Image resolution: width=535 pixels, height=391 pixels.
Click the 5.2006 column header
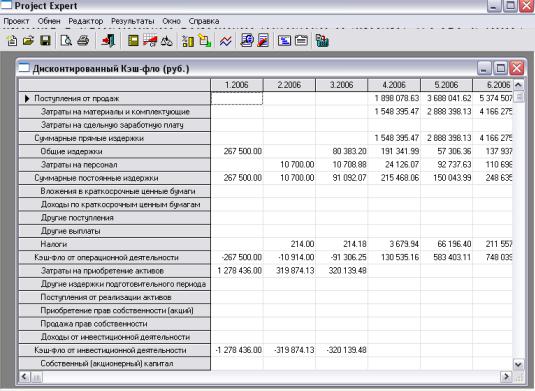(446, 85)
